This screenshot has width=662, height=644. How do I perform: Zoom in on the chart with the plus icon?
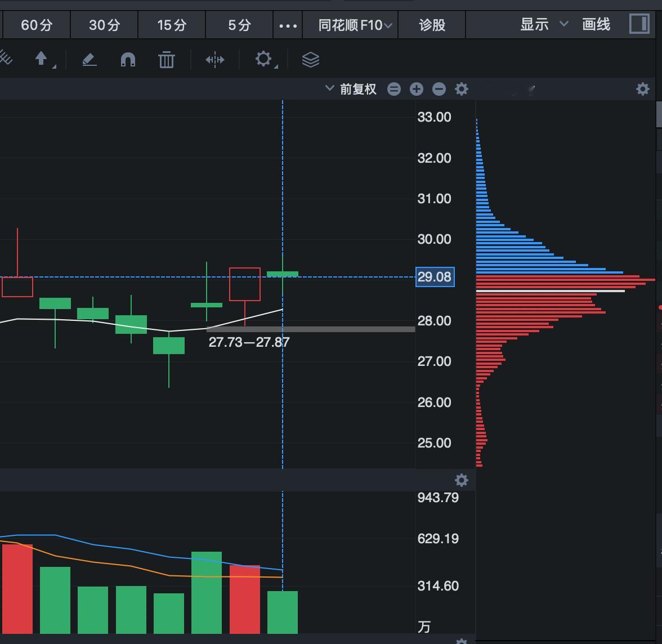click(416, 89)
